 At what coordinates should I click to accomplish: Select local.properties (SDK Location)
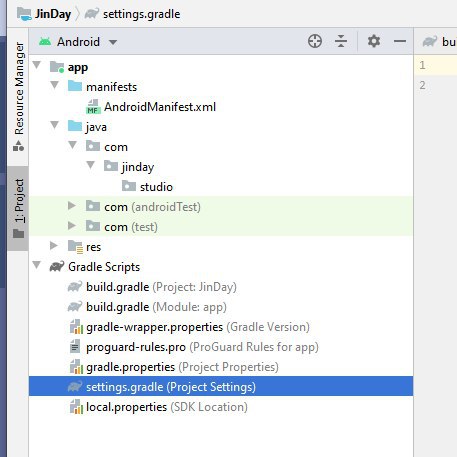tap(167, 407)
